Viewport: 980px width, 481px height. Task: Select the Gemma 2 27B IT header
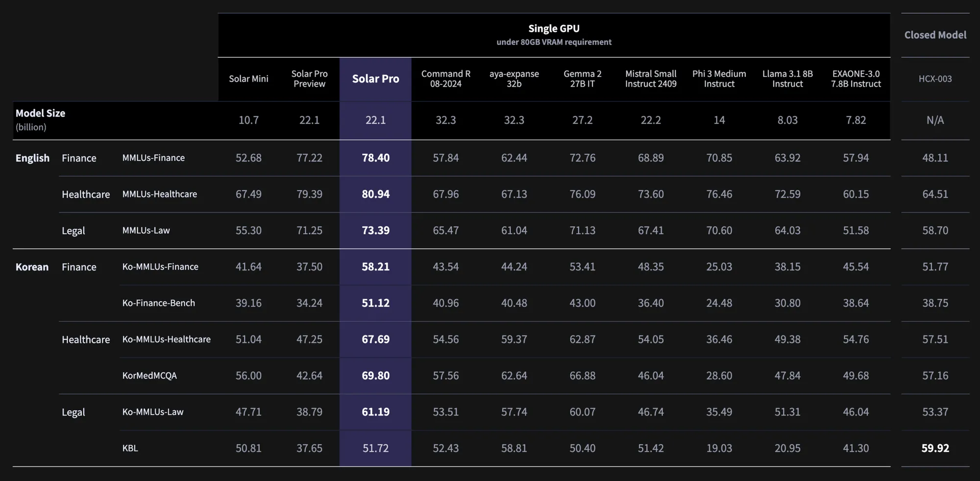click(x=582, y=79)
